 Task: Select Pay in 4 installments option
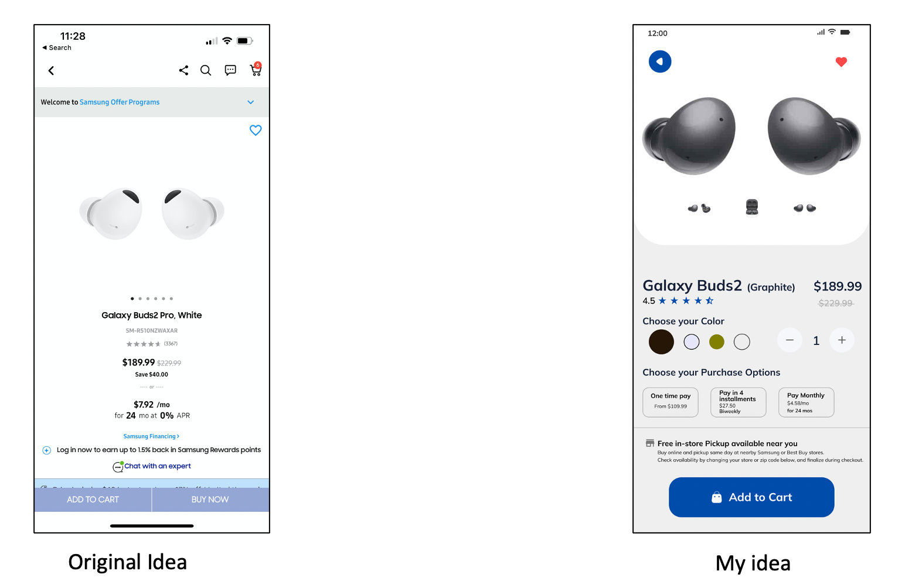739,402
